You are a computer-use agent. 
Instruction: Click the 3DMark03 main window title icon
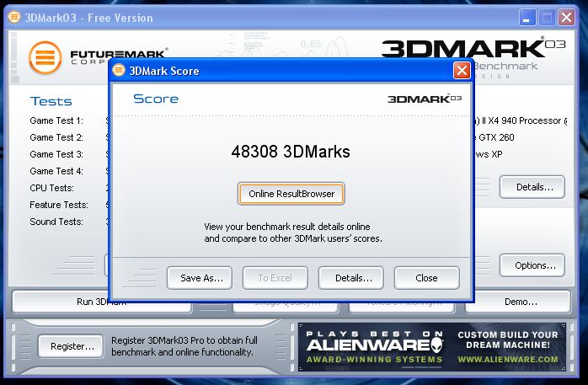[x=14, y=17]
